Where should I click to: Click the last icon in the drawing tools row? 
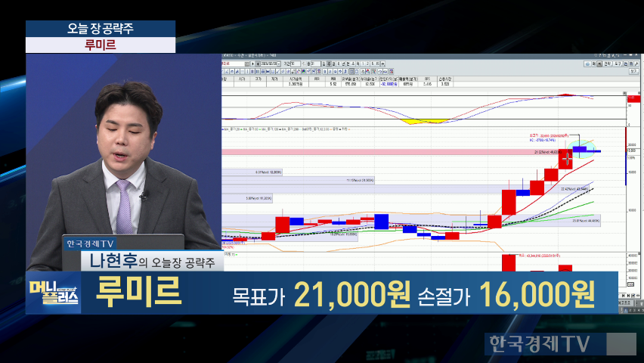(392, 71)
